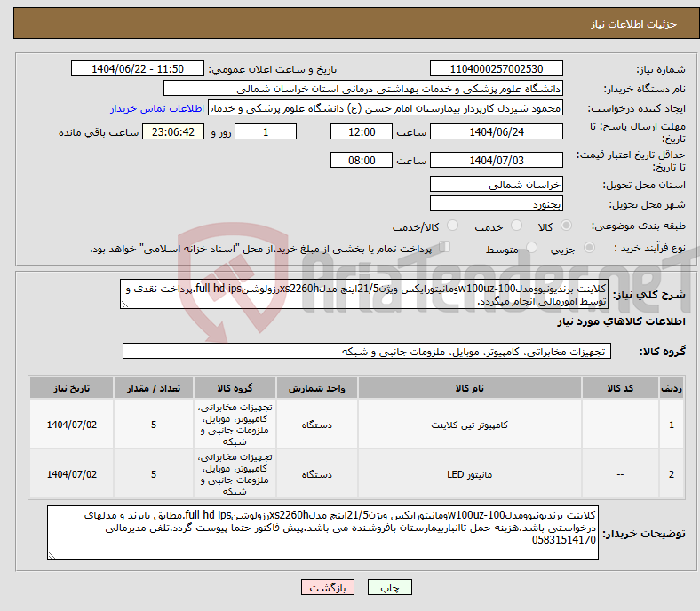Click the تاریخ نیاز column header
700x611 pixels.
coord(71,388)
